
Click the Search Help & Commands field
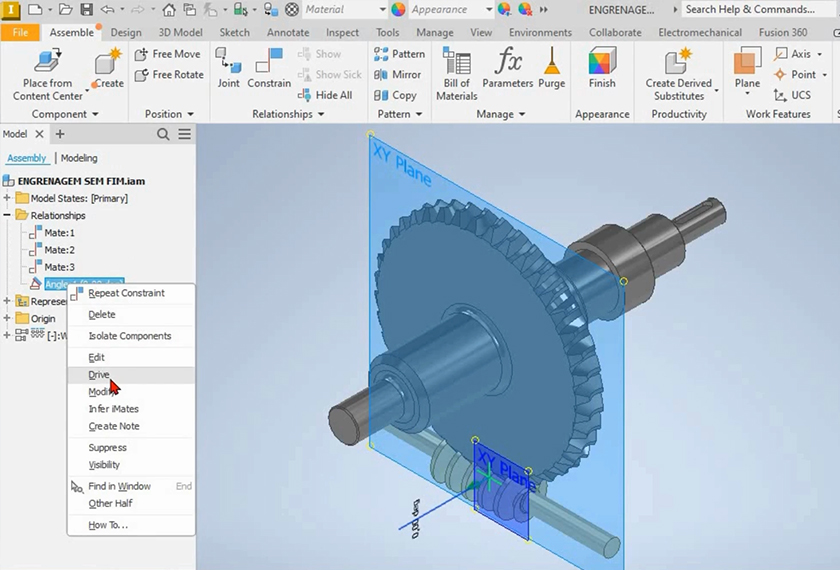tap(750, 10)
